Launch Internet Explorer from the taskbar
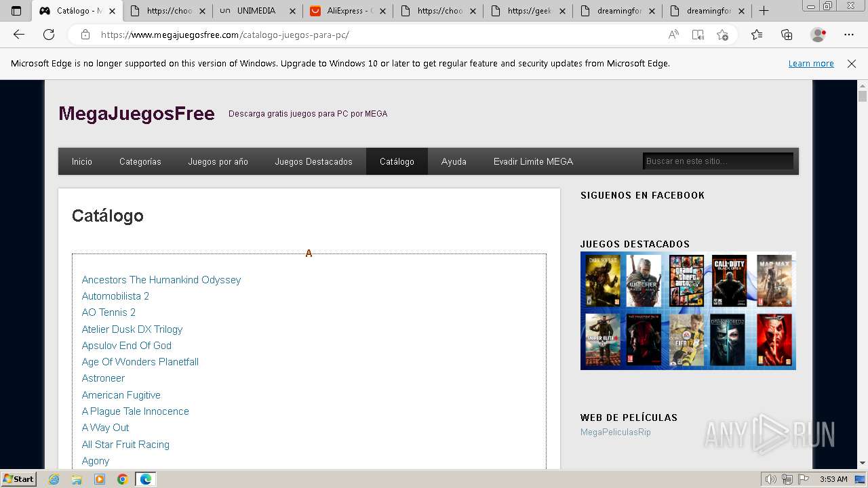Screen dimensions: 868x488 click(54, 479)
